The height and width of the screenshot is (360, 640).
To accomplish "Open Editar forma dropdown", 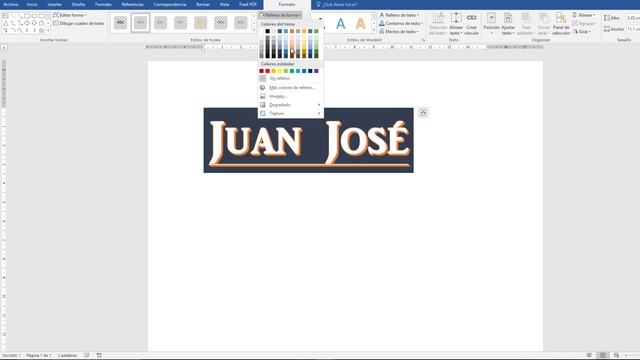I will 70,15.
